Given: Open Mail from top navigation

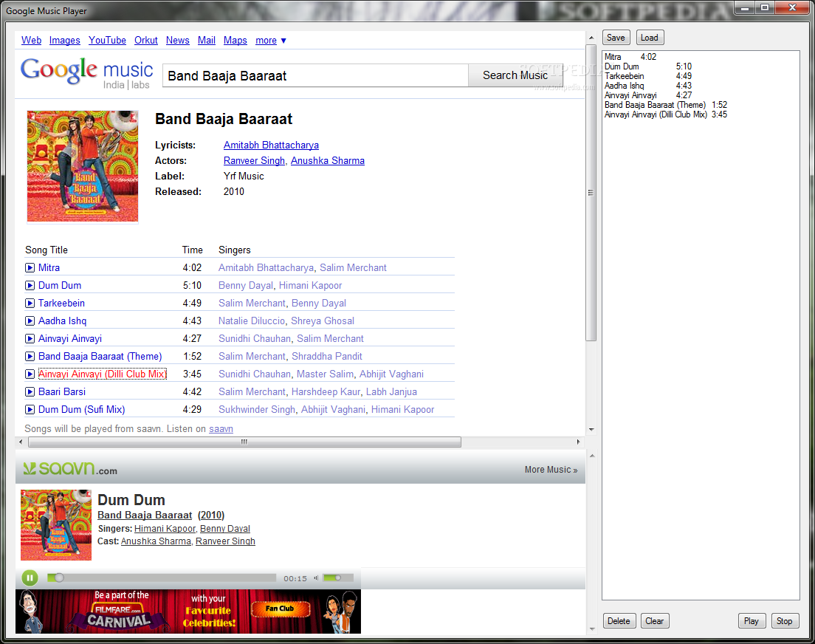Looking at the screenshot, I should click(x=207, y=40).
